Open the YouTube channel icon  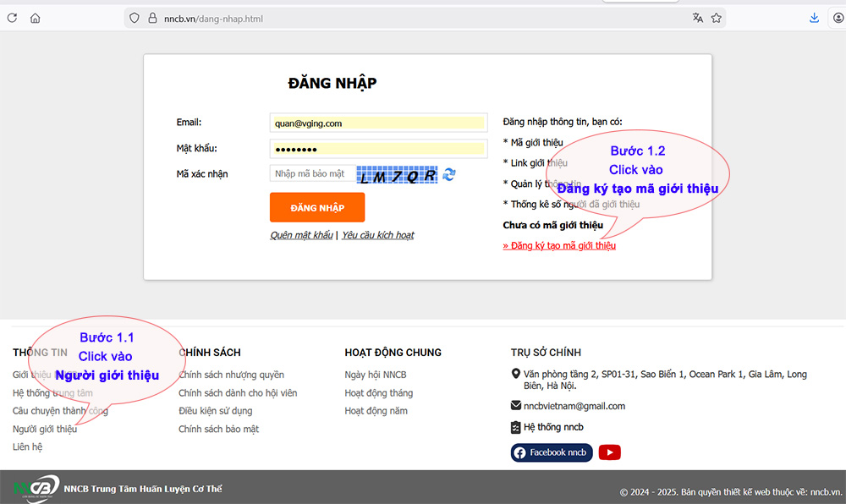pyautogui.click(x=609, y=452)
